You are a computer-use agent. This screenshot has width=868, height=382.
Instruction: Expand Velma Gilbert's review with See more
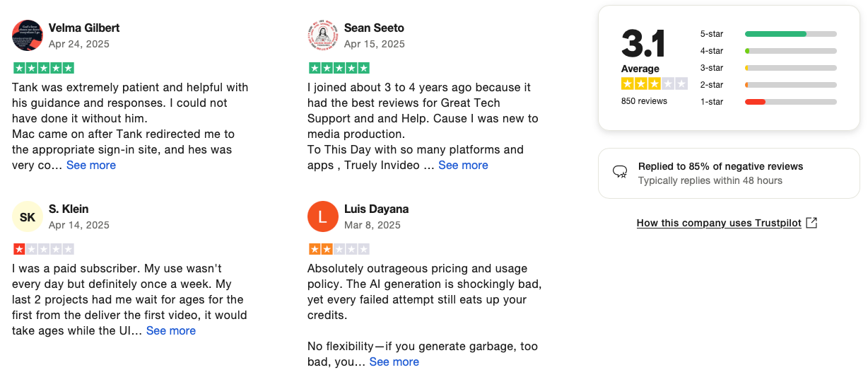click(x=91, y=165)
